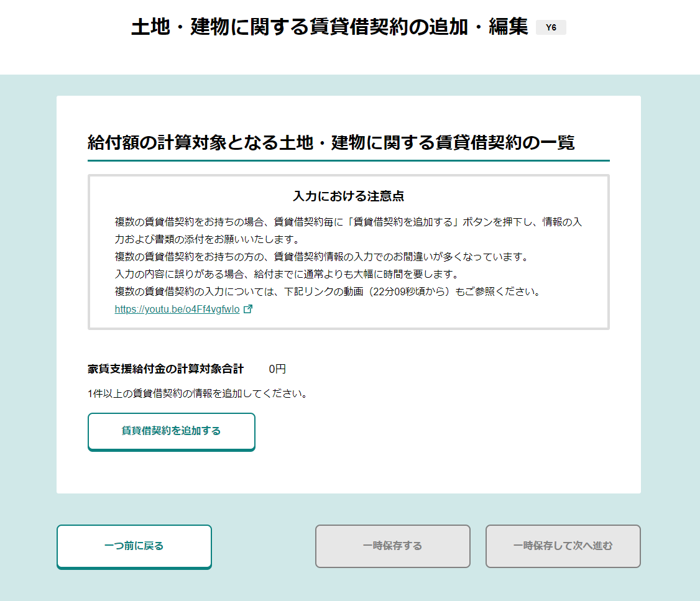Click the 1件以上の賃貸借契約 notice message
Image resolution: width=700 pixels, height=601 pixels.
coord(198,393)
